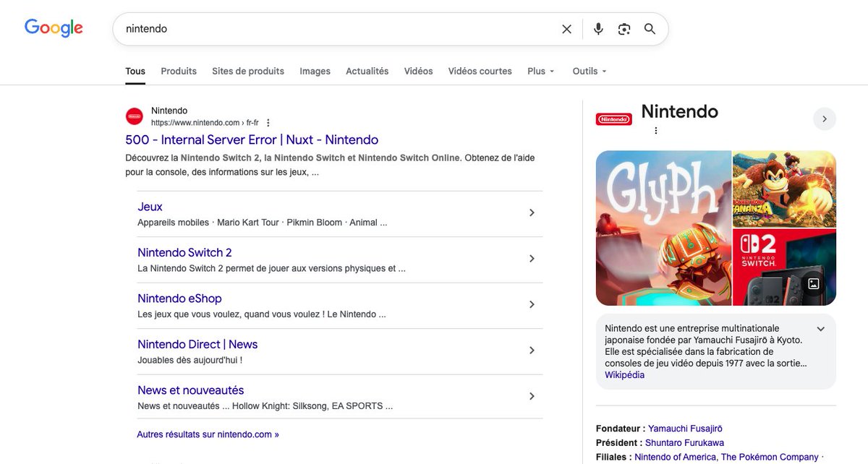Expand the Nintendo eShop sitelink chevron
The image size is (868, 464).
[x=532, y=305]
